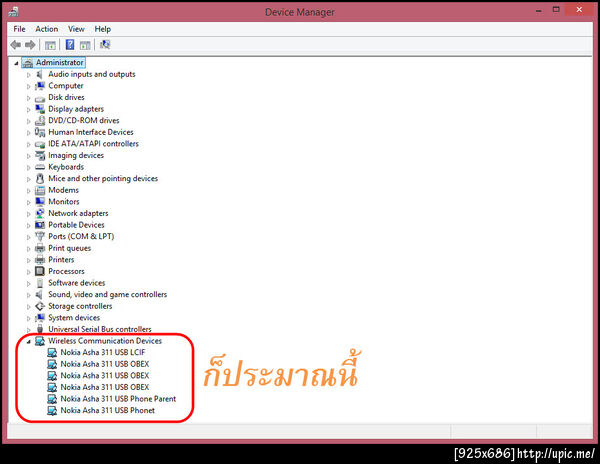Screen dimensions: 600x464
Task: Open the Help menu
Action: coord(103,29)
